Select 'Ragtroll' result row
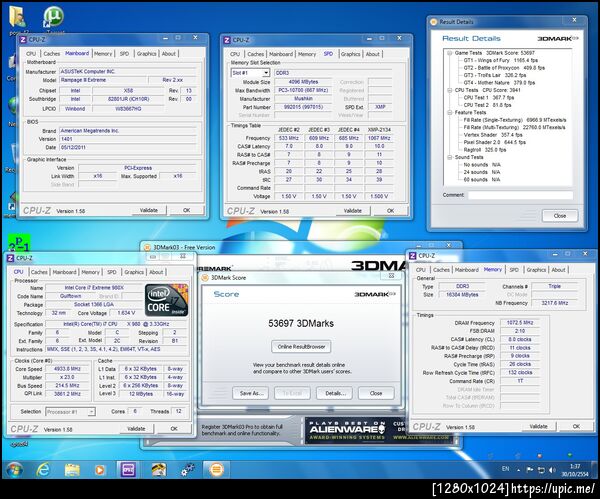 485,150
